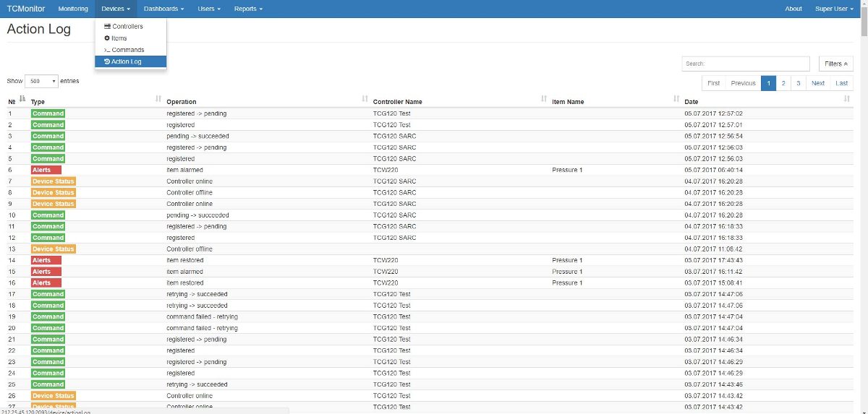Image resolution: width=868 pixels, height=414 pixels.
Task: Click the Device Status badge in row 7
Action: click(54, 181)
